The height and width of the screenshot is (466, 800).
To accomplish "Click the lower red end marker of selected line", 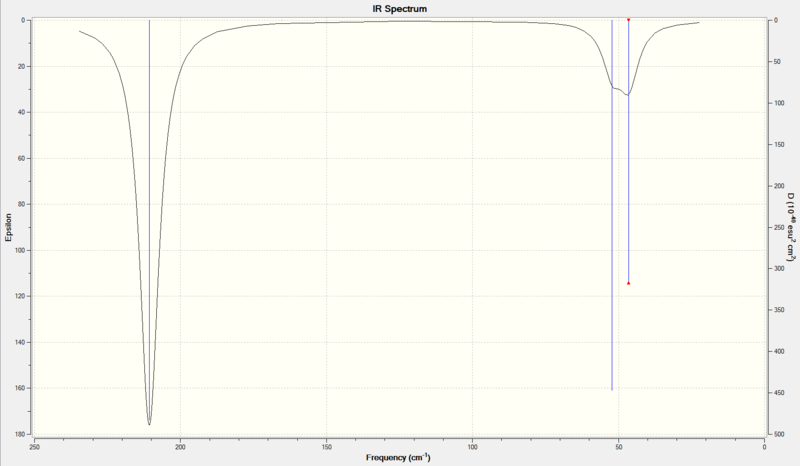I will [629, 283].
